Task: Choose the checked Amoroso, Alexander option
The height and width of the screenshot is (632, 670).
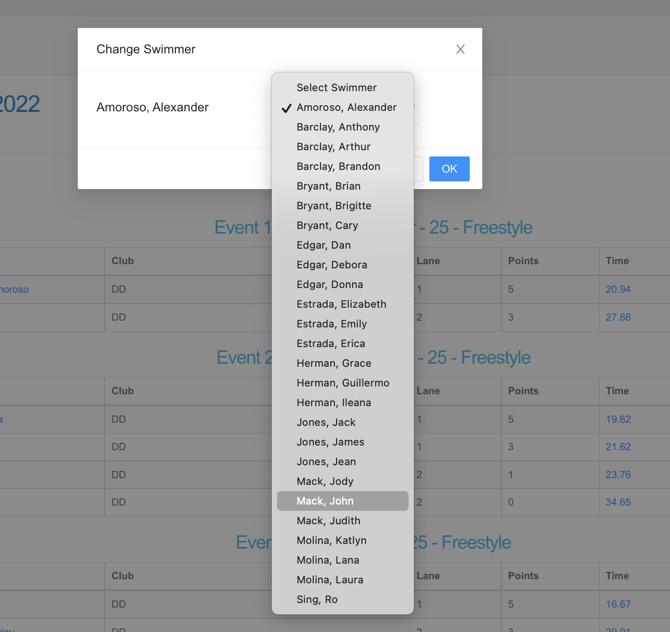Action: (346, 107)
